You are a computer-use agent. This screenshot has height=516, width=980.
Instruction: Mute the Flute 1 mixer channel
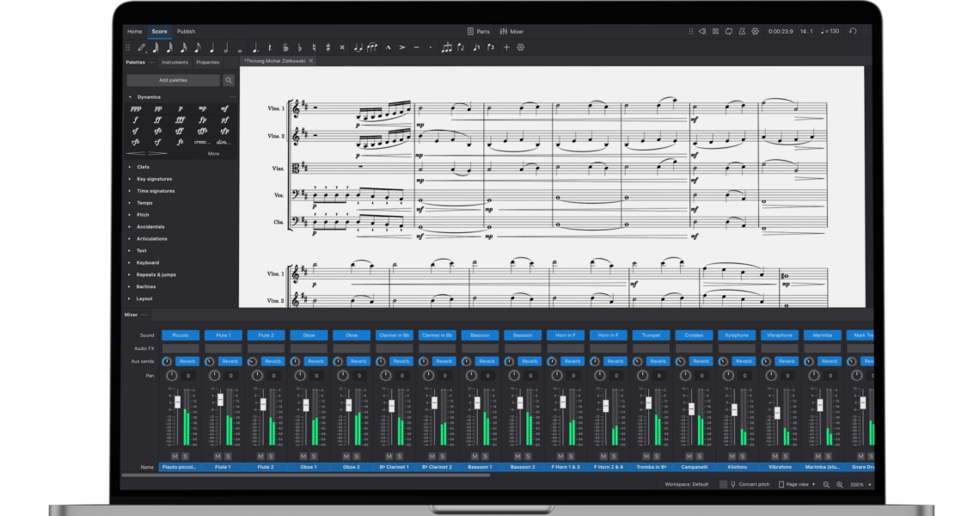(x=217, y=456)
